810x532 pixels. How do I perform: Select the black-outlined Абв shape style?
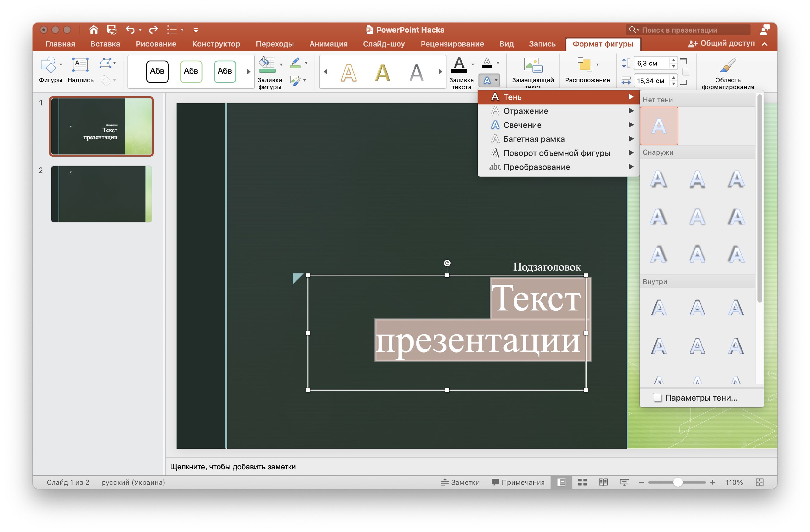coord(157,71)
